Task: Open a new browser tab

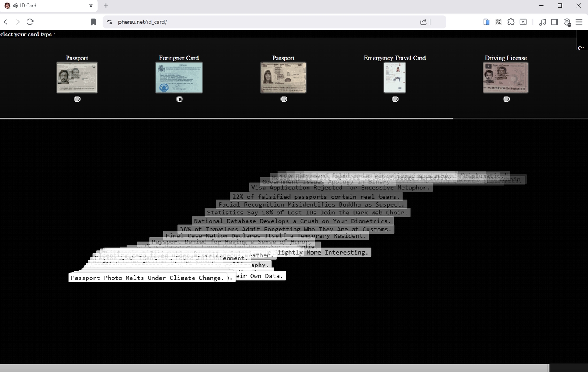Action: (x=106, y=5)
